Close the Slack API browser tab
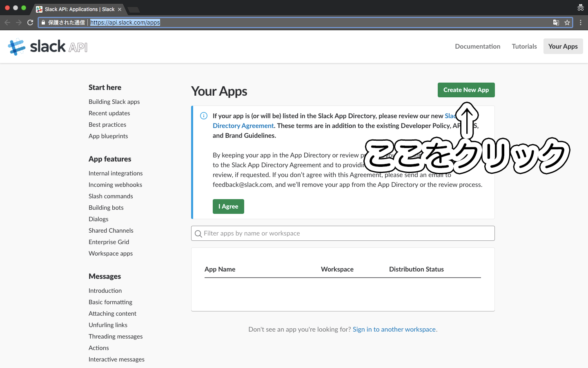Viewport: 588px width, 368px height. (120, 9)
